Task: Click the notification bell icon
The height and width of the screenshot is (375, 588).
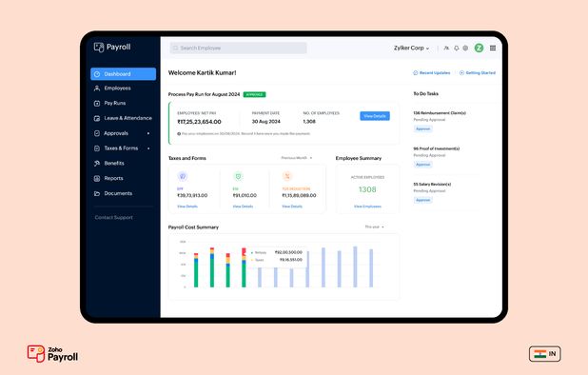Action: [x=457, y=48]
